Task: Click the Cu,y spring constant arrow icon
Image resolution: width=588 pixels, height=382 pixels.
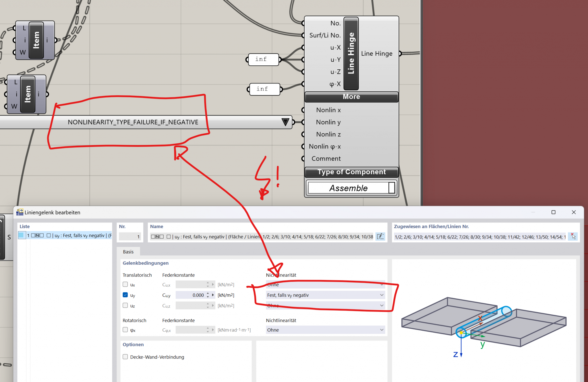Action: click(213, 295)
